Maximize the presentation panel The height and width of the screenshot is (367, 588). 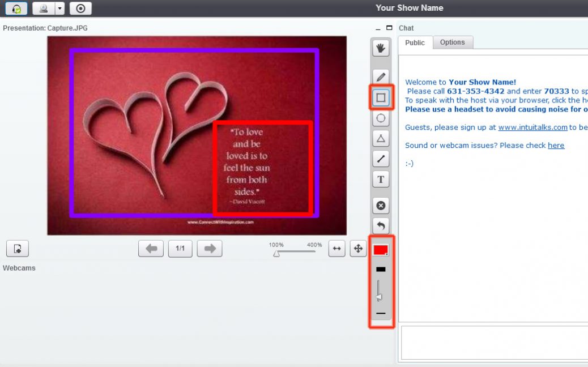click(389, 28)
